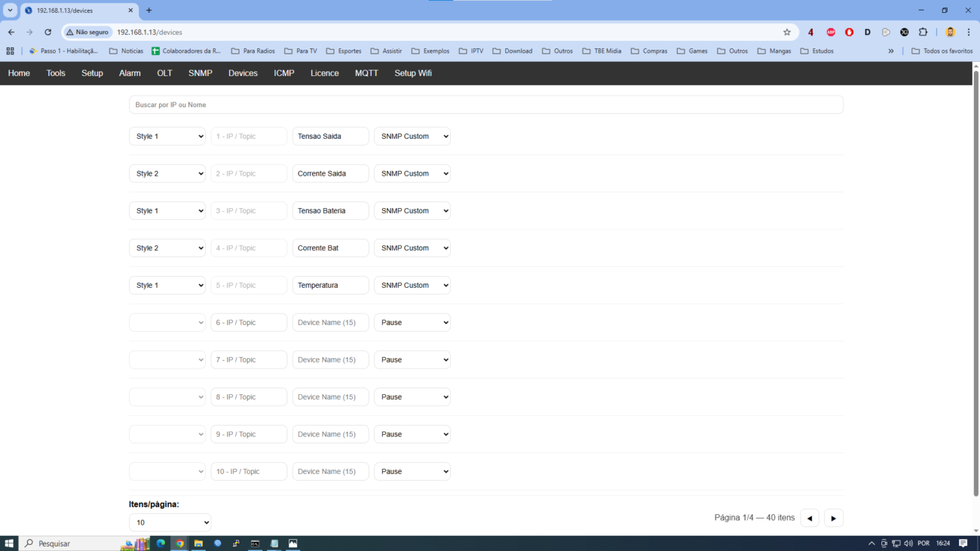Viewport: 980px width, 551px height.
Task: Click the Buscar por IP ou Nome field
Action: click(485, 105)
